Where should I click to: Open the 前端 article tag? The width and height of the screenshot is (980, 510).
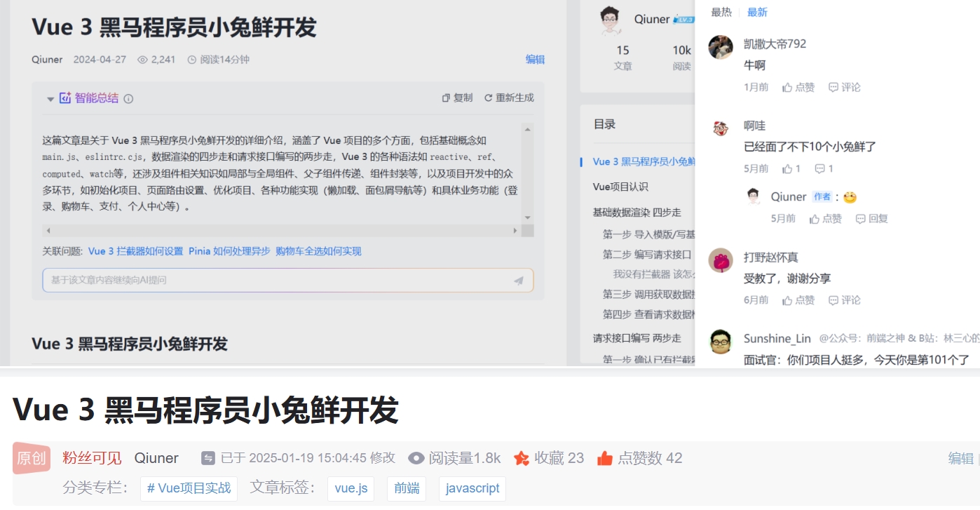point(407,488)
